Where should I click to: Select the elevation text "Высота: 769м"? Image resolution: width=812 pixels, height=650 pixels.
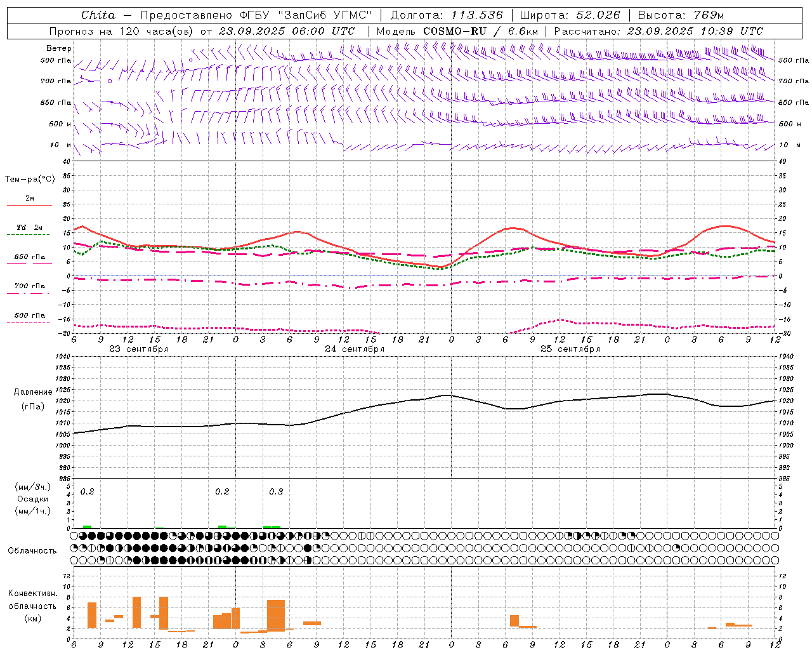pyautogui.click(x=681, y=15)
